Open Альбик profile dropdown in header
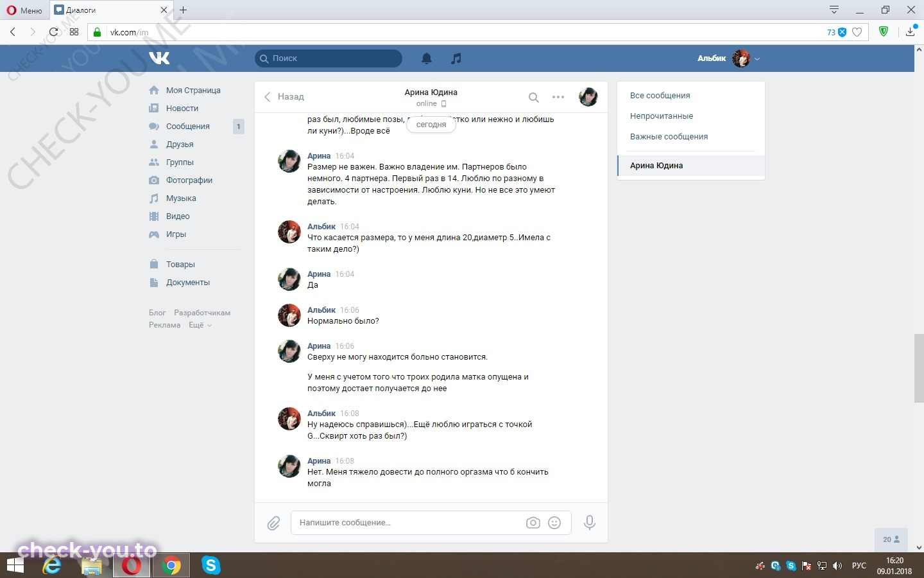The height and width of the screenshot is (578, 924). point(728,58)
